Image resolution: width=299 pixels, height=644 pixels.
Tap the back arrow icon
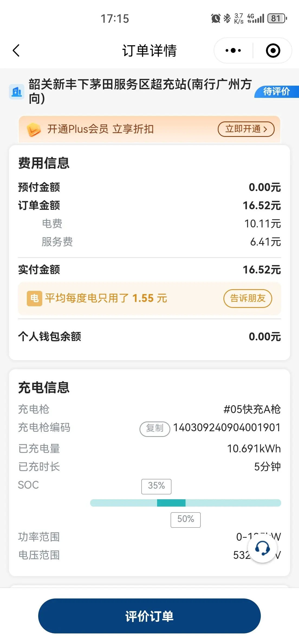[x=16, y=51]
